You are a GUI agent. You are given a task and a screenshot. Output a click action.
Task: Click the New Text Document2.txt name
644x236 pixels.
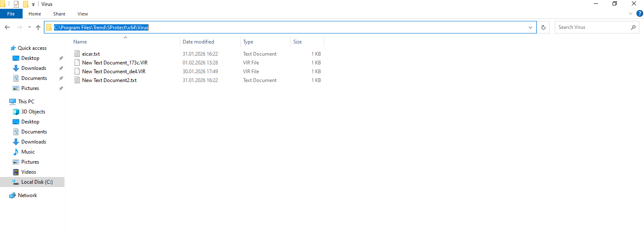pyautogui.click(x=109, y=80)
